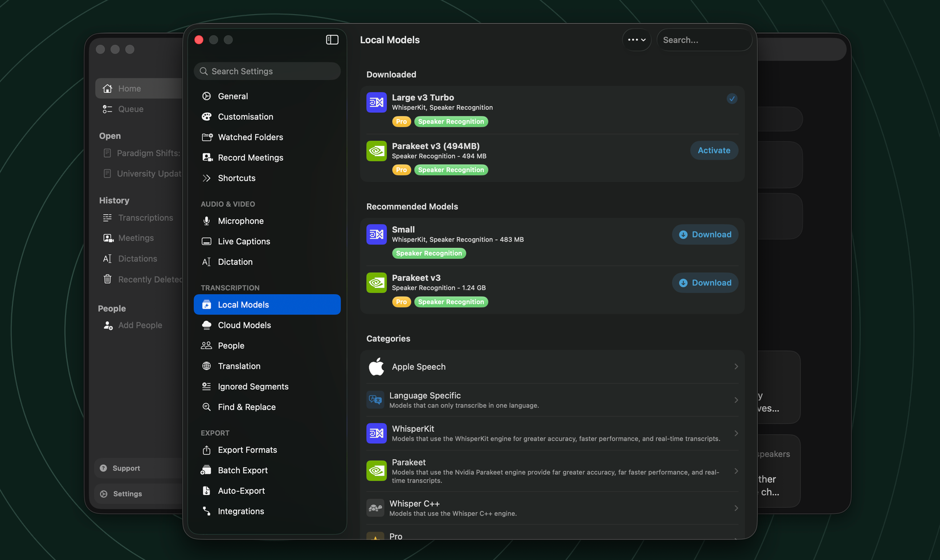Toggle the Large v3 Turbo active checkmark
Viewport: 940px width, 560px height.
click(732, 99)
